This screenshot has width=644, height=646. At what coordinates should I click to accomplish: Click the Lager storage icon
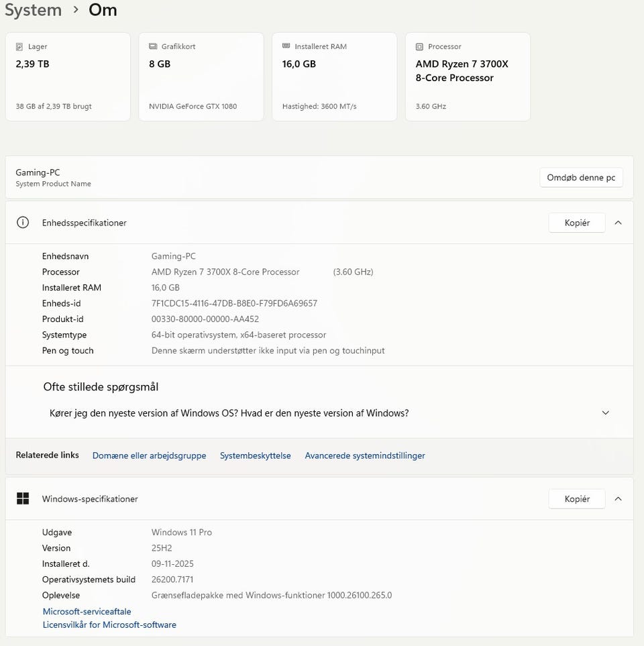pos(19,47)
